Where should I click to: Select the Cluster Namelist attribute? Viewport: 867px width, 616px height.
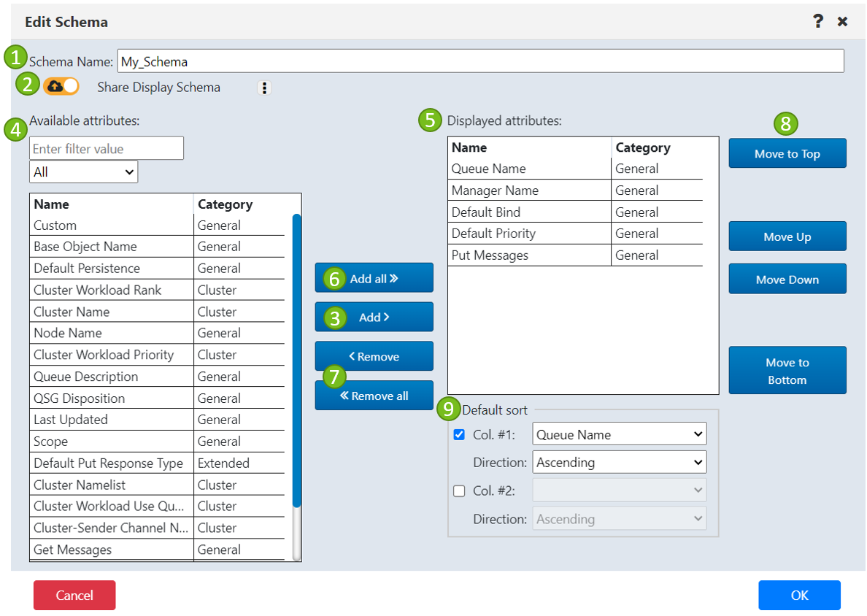point(157,485)
